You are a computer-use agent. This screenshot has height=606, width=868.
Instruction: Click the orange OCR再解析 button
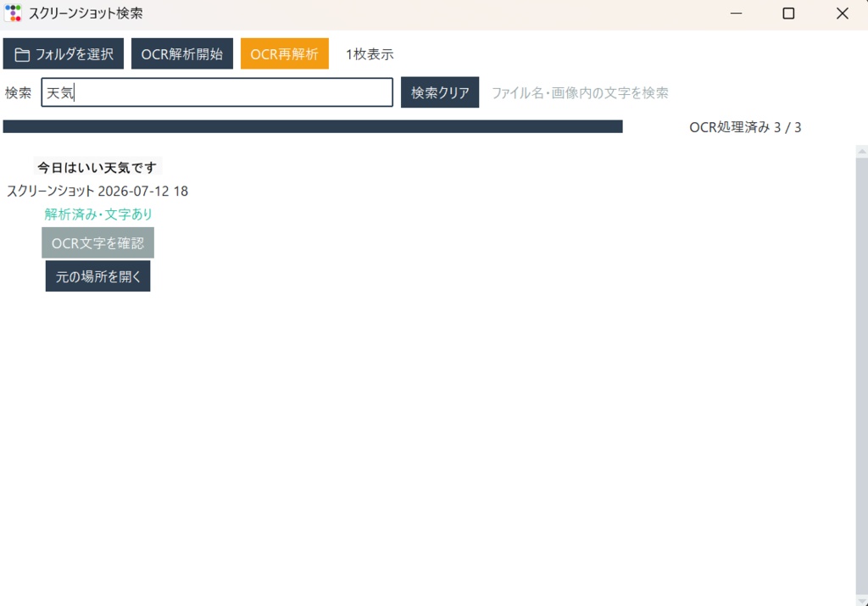[285, 53]
